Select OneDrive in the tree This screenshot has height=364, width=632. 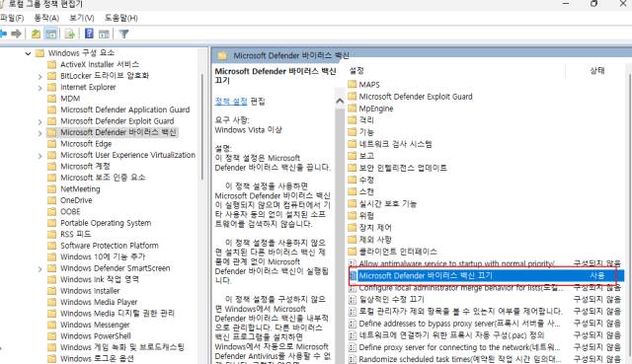click(76, 200)
